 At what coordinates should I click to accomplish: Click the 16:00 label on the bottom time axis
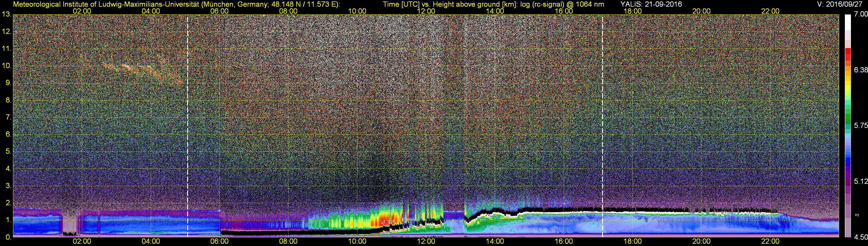point(564,241)
